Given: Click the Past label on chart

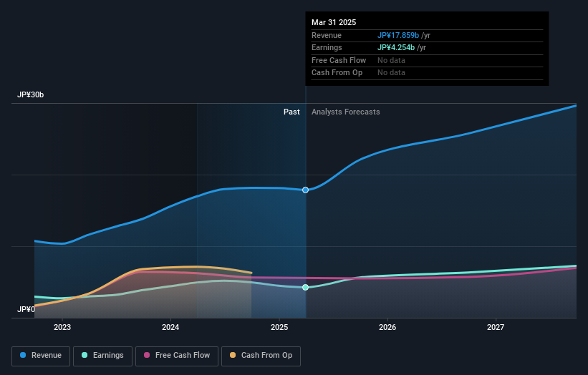Looking at the screenshot, I should tap(291, 112).
